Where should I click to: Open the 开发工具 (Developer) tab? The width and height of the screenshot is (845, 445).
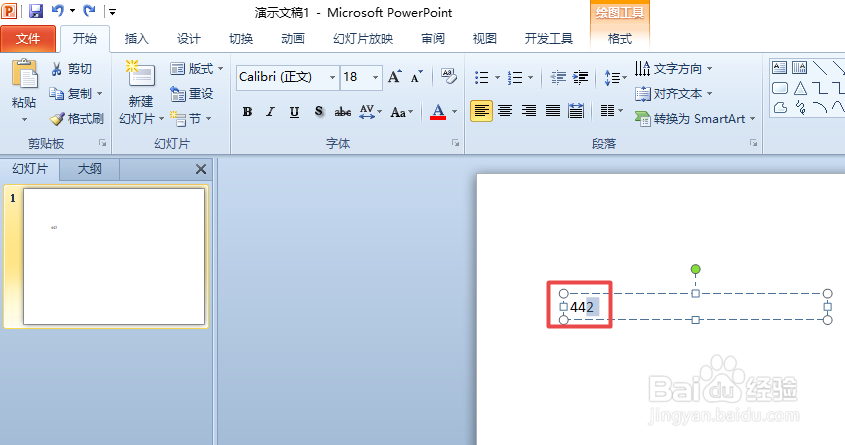point(549,39)
